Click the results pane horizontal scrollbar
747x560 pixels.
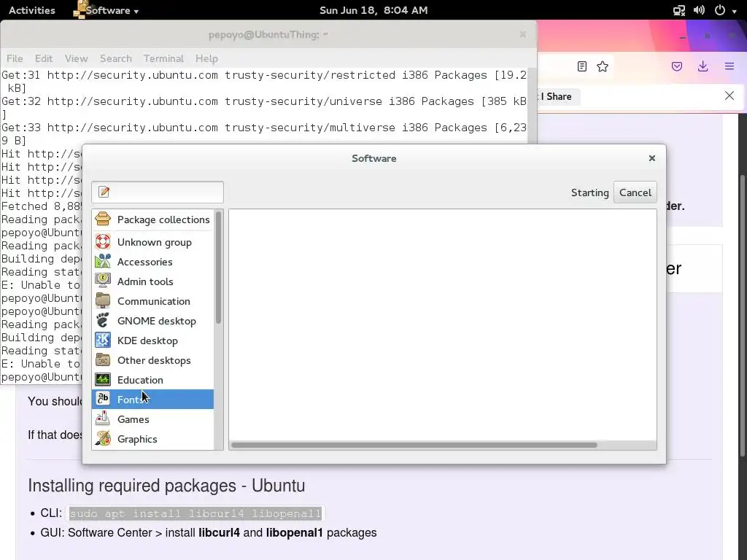[414, 446]
